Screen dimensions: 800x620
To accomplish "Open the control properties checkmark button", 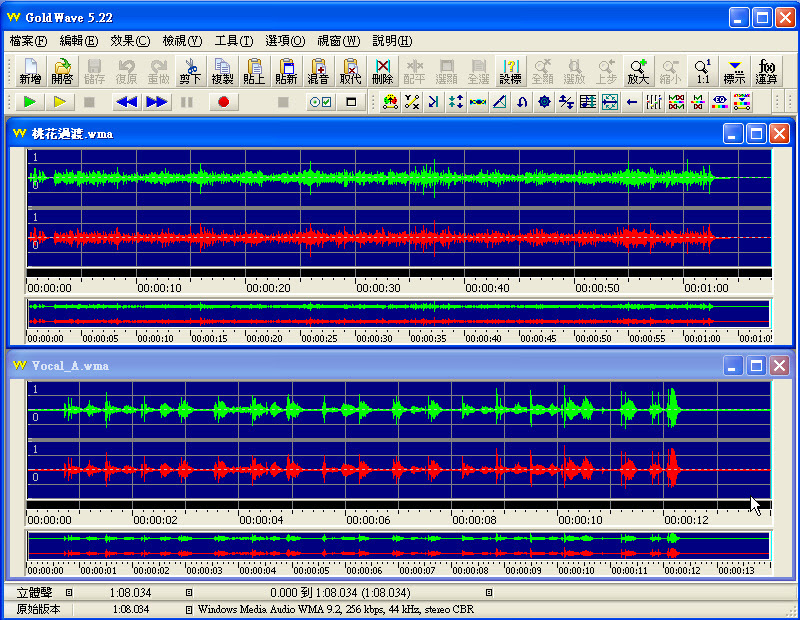I will coord(320,102).
